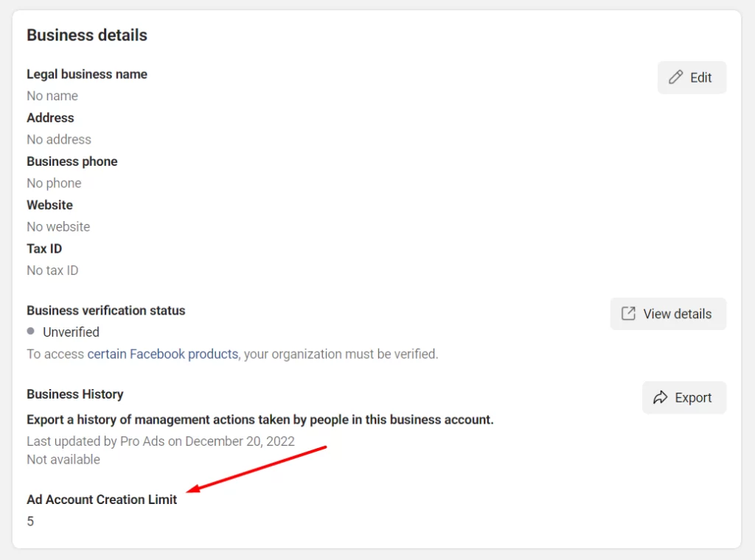Click the pencil icon on the Edit button

point(678,77)
